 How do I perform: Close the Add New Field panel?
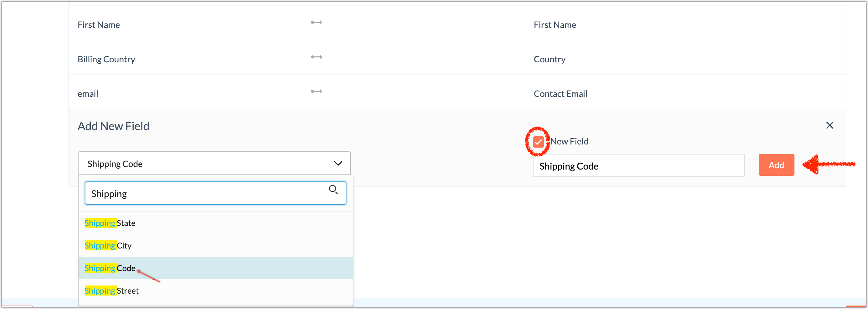pos(830,125)
